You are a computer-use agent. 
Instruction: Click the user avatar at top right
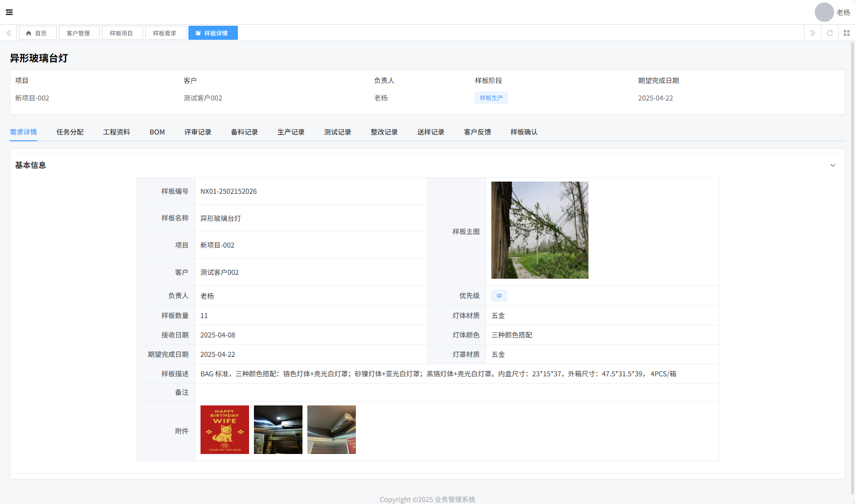(x=824, y=12)
